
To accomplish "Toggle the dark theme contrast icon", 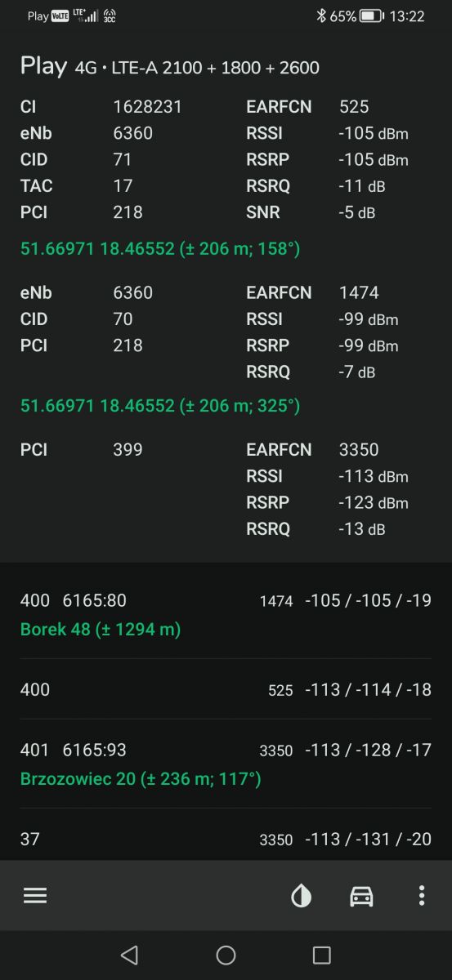I will pyautogui.click(x=302, y=896).
